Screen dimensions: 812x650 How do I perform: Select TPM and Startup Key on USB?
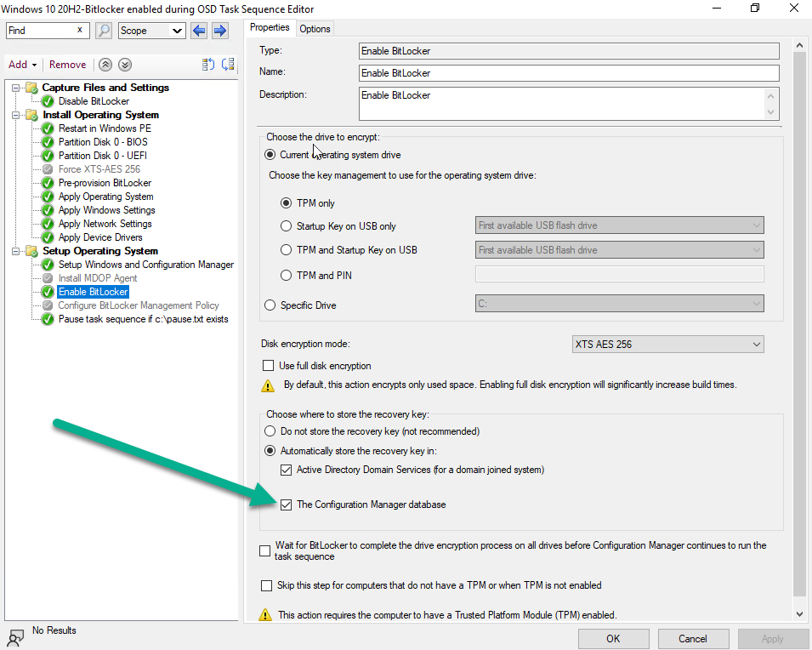click(x=286, y=250)
